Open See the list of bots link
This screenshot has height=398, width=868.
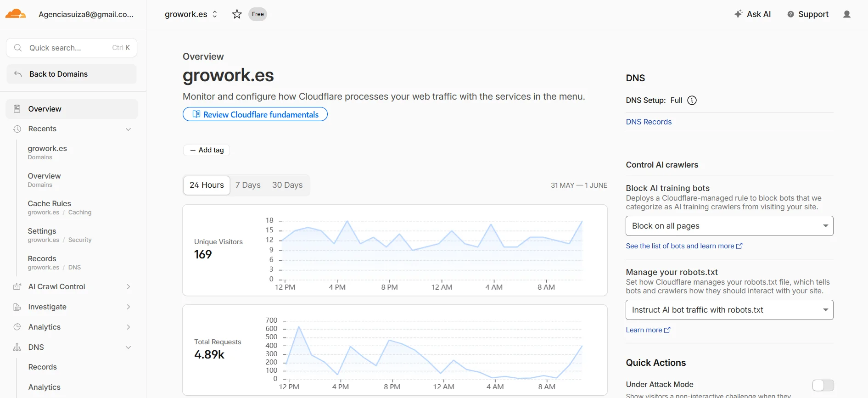684,246
